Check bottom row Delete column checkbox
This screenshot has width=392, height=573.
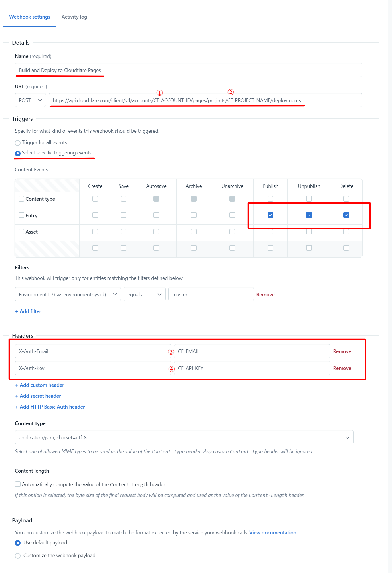[x=346, y=248]
